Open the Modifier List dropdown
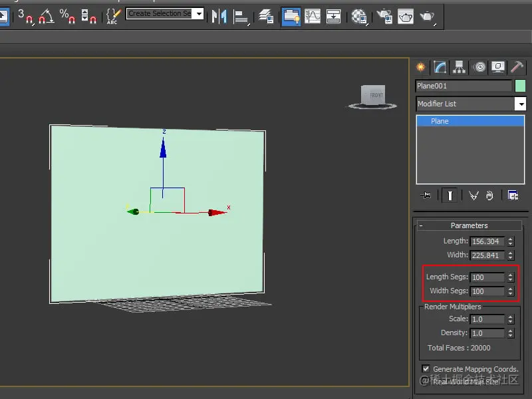Image resolution: width=532 pixels, height=399 pixels. click(521, 104)
